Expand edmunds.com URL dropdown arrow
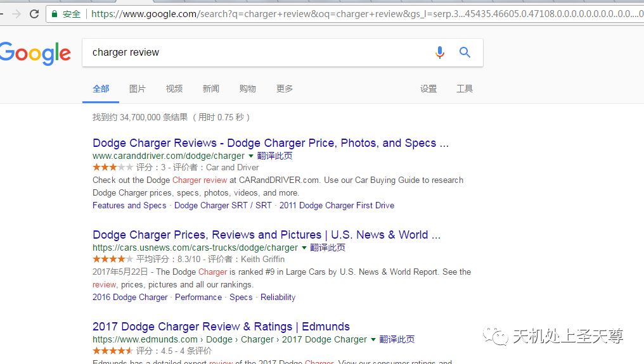644x364 pixels. (373, 340)
